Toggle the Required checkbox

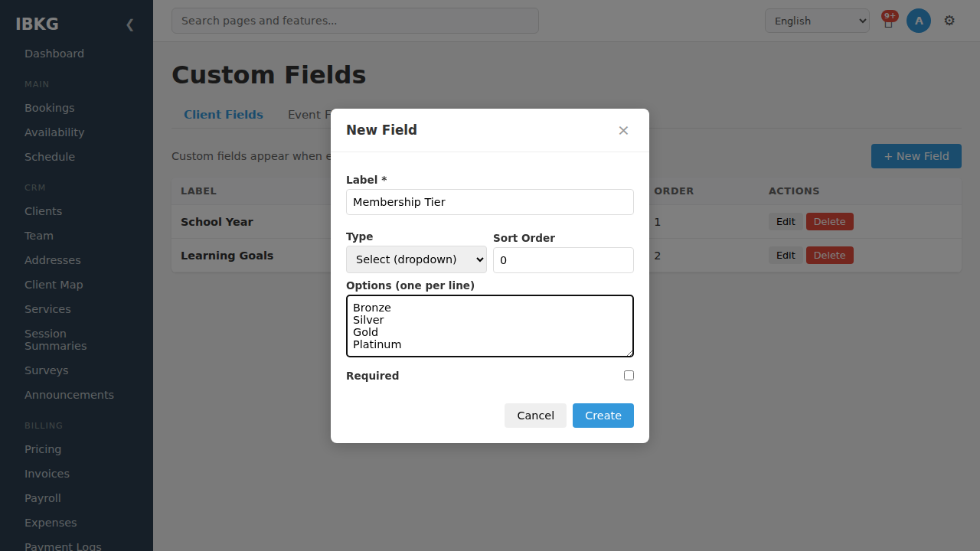[x=629, y=375]
